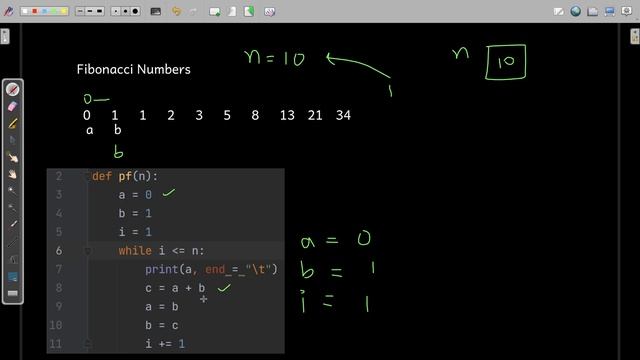Viewport: 640px width, 360px height.
Task: Open the erase page options
Action: (x=269, y=12)
